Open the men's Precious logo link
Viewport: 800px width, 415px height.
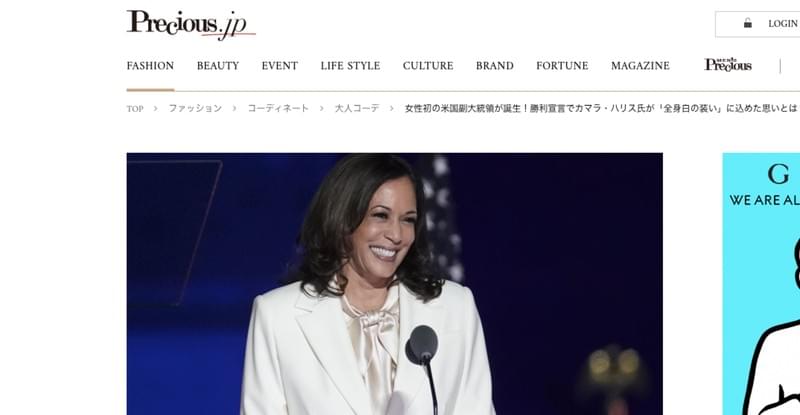(728, 65)
